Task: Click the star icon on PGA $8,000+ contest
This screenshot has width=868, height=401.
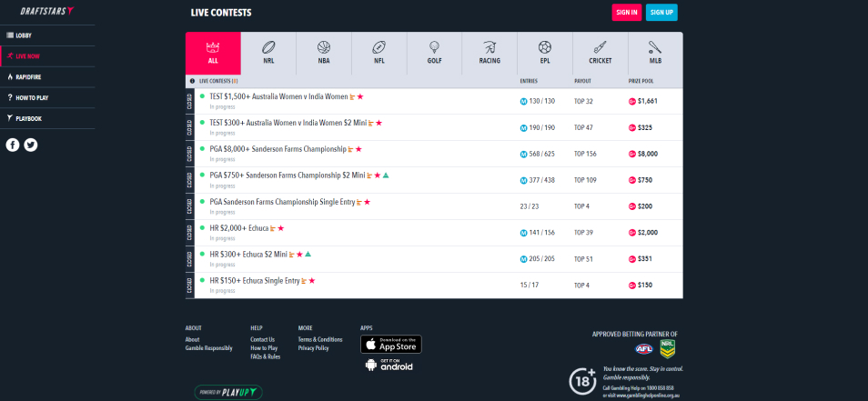Action: click(358, 149)
